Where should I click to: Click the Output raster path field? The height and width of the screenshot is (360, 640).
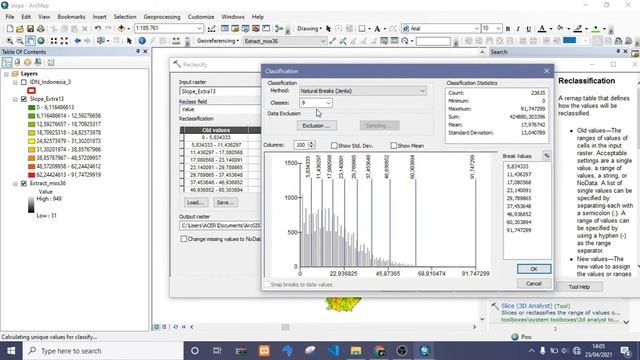pyautogui.click(x=220, y=225)
